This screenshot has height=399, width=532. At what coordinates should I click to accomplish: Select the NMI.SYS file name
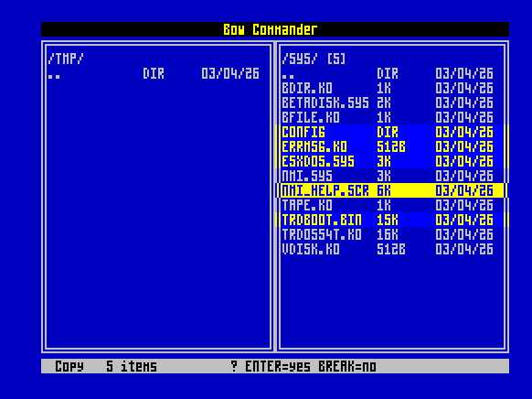click(307, 176)
